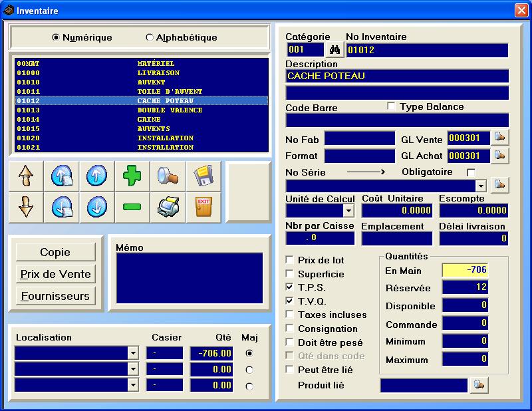Click the magnifier search icon in toolbar

coord(168,176)
